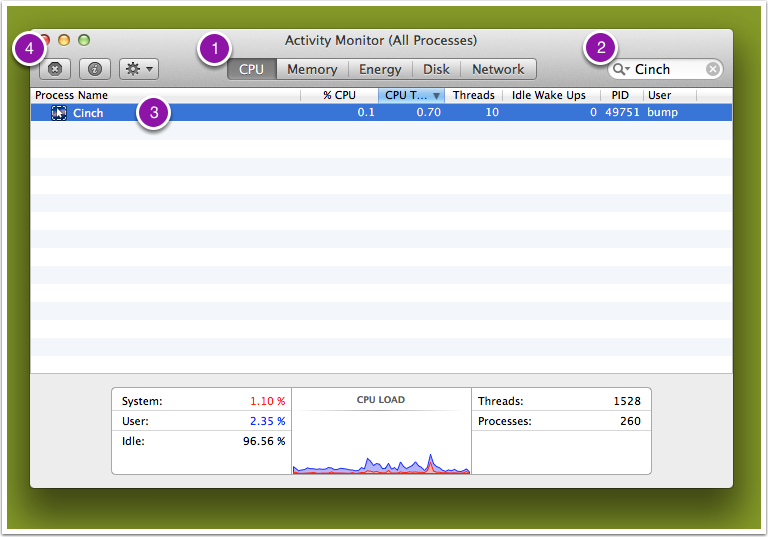Open the Energy tab
Screen dimensions: 768x537
click(380, 69)
